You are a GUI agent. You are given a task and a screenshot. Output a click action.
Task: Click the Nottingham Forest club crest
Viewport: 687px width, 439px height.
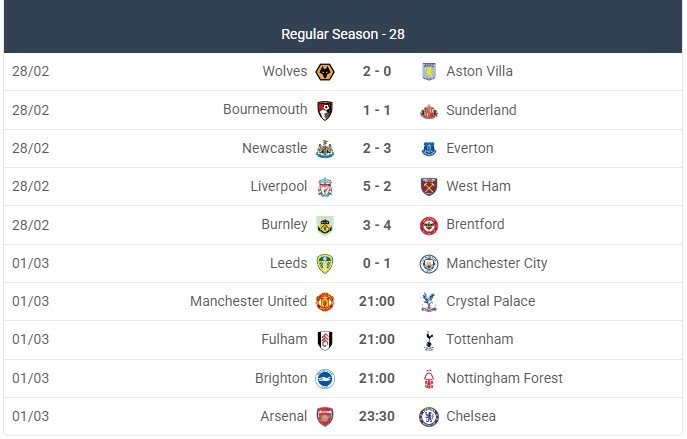click(429, 379)
